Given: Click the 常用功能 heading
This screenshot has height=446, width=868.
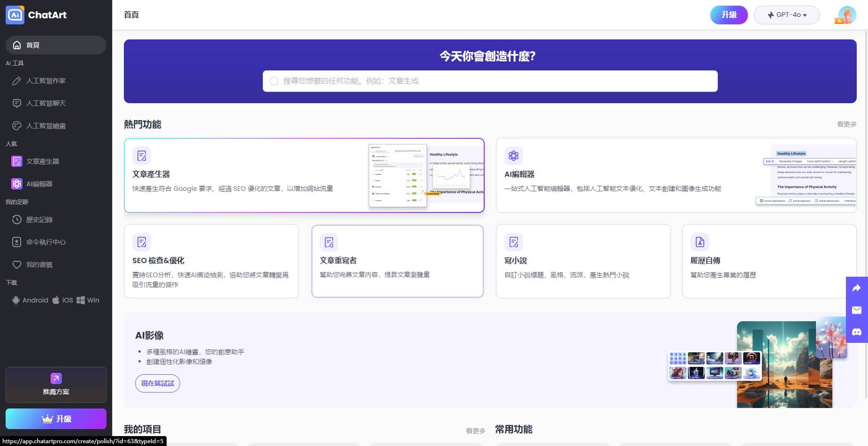Looking at the screenshot, I should pos(514,429).
